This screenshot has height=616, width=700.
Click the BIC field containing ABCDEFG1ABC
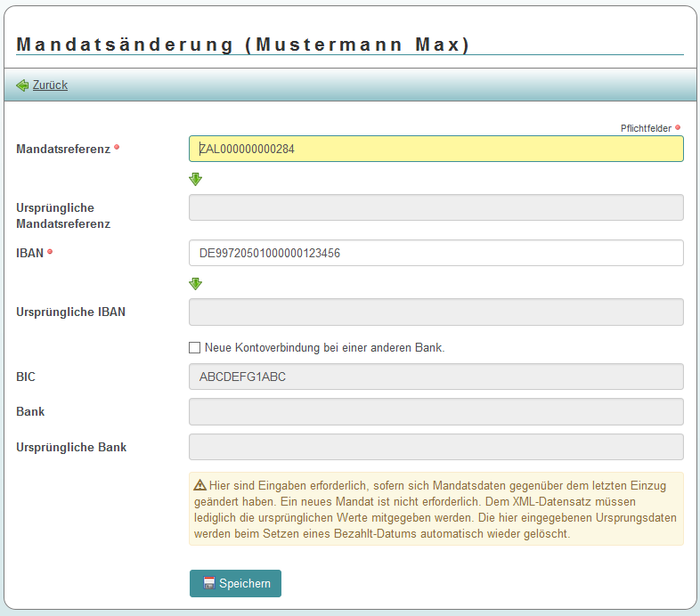(x=435, y=377)
